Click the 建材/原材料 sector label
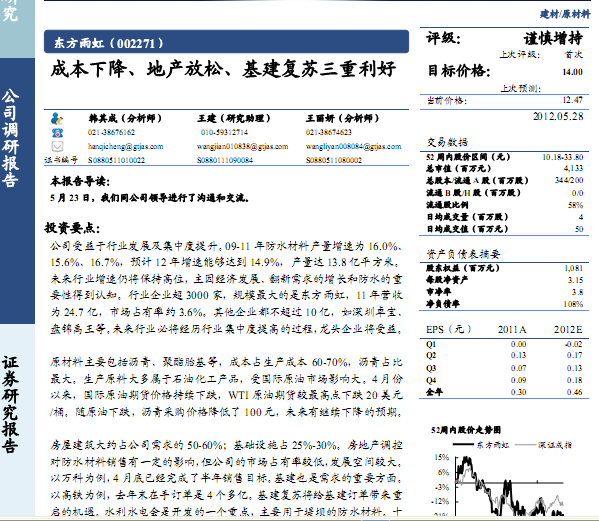599x521 pixels. click(565, 14)
